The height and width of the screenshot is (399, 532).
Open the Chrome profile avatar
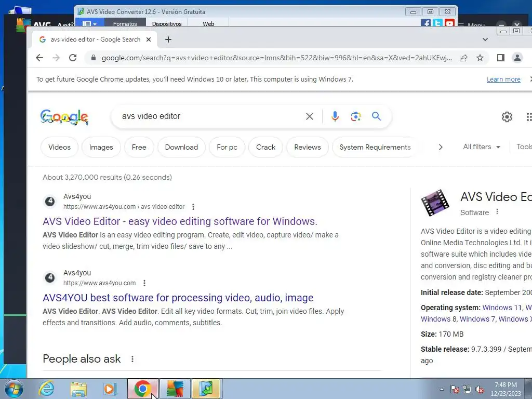click(x=517, y=58)
